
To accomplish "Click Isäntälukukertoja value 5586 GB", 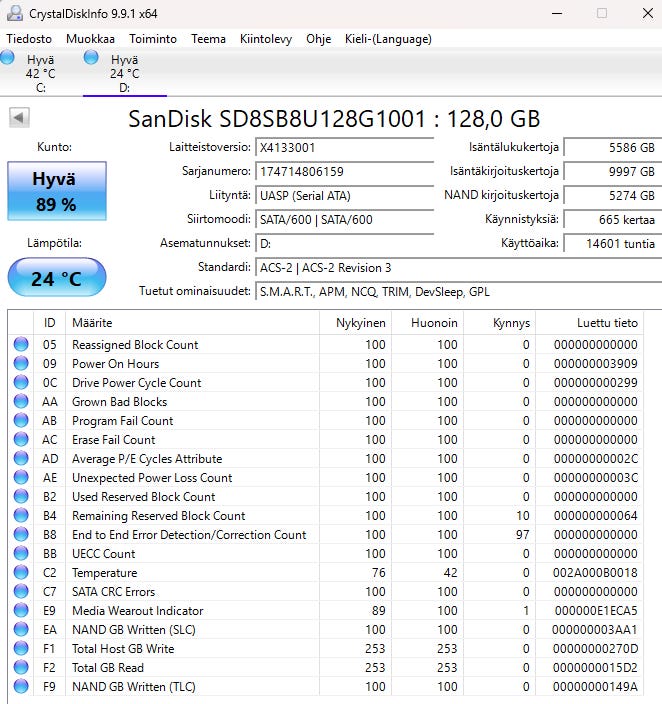I will coord(613,147).
